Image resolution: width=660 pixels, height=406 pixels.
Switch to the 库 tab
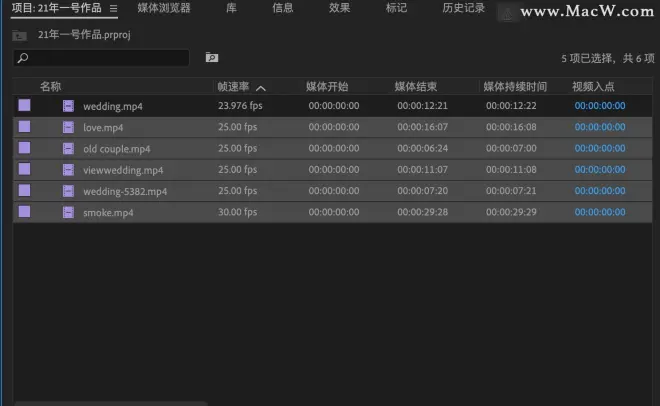(x=231, y=8)
